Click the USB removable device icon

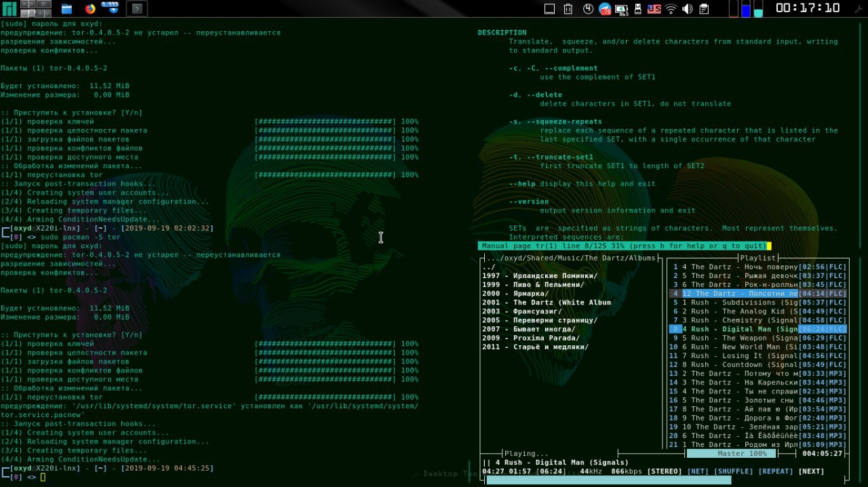(637, 9)
